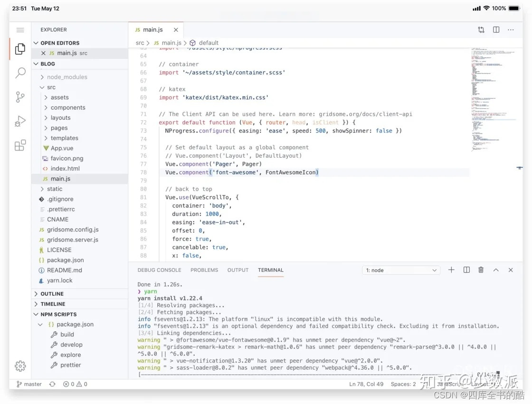The width and height of the screenshot is (532, 404).
Task: Close main.js in Open Editors list
Action: (x=43, y=53)
